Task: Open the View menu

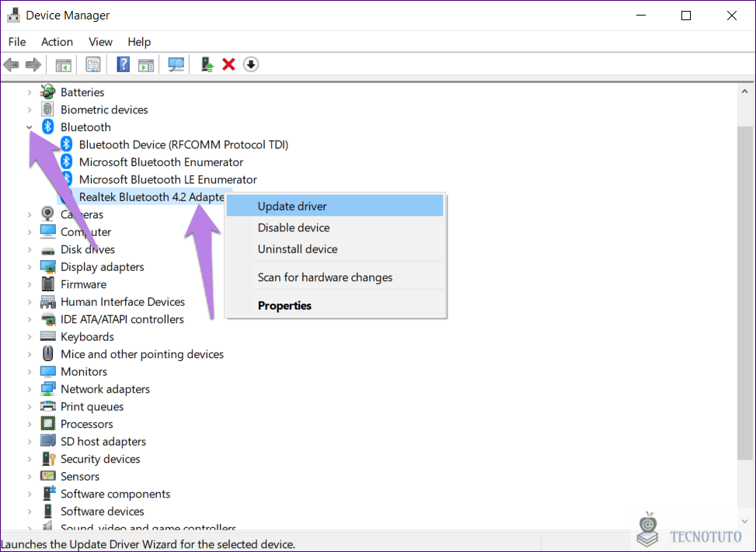Action: pyautogui.click(x=100, y=42)
